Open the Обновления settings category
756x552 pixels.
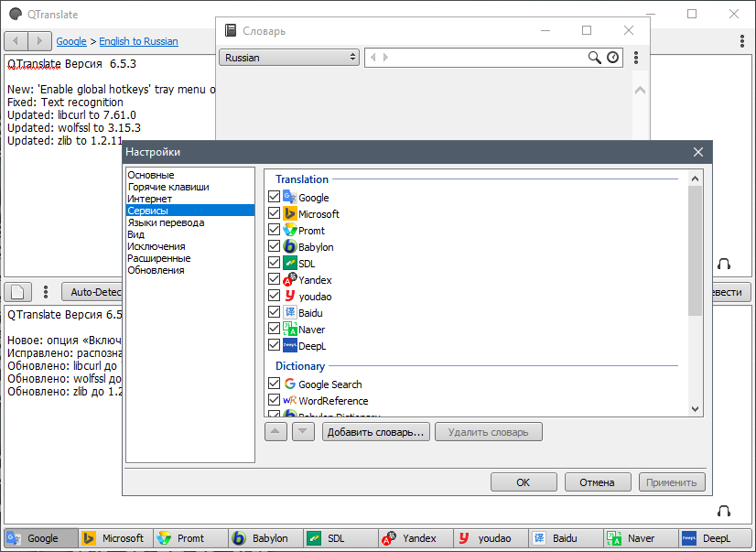click(190, 270)
